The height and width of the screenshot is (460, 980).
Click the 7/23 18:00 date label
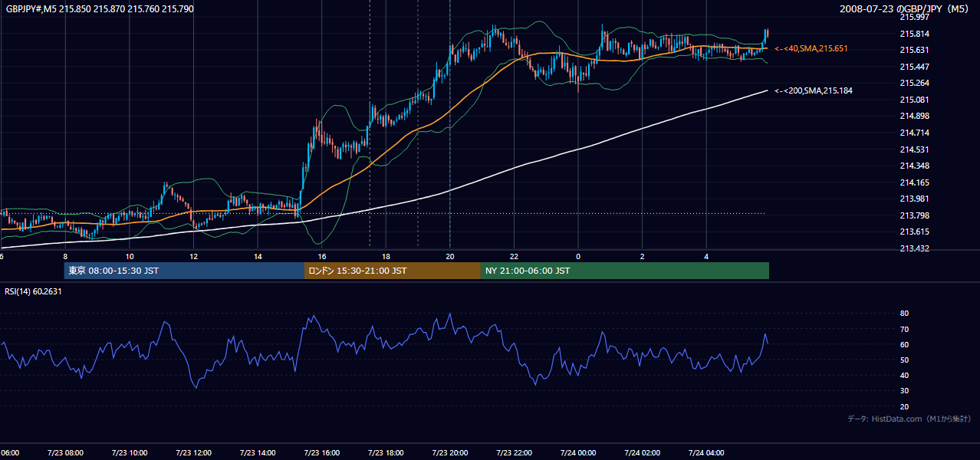pyautogui.click(x=385, y=453)
